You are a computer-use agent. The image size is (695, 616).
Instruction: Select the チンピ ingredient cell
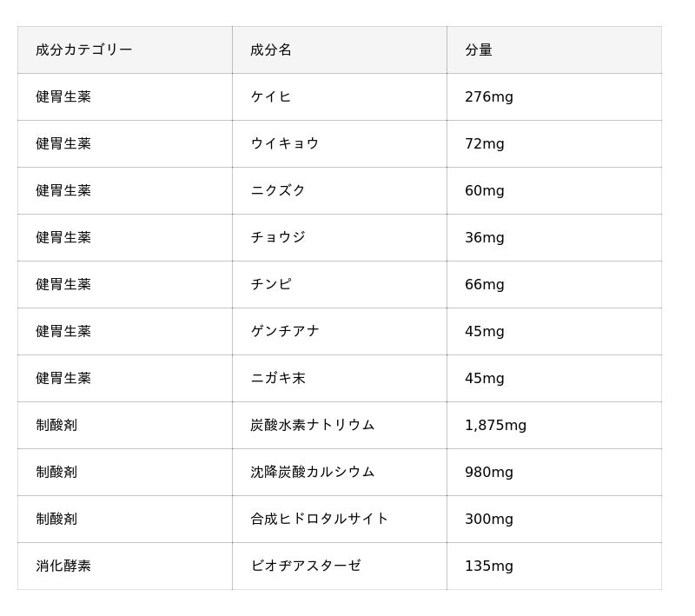271,285
